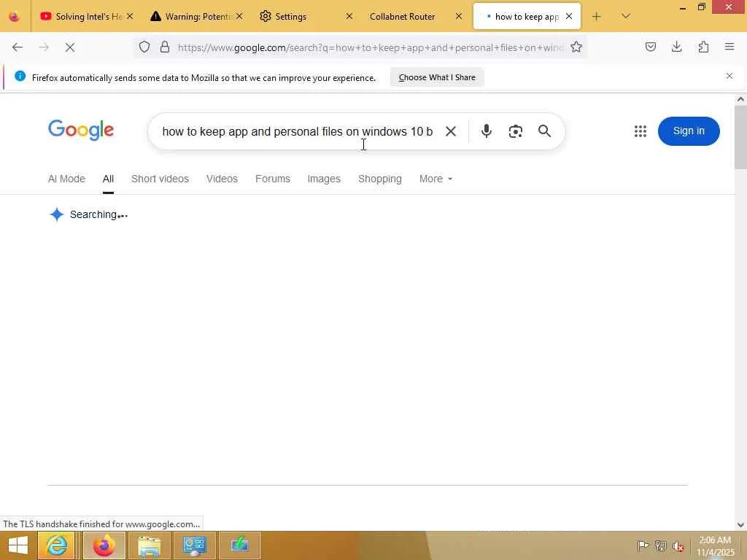Click the network tray icon
This screenshot has width=747, height=560.
point(661,545)
